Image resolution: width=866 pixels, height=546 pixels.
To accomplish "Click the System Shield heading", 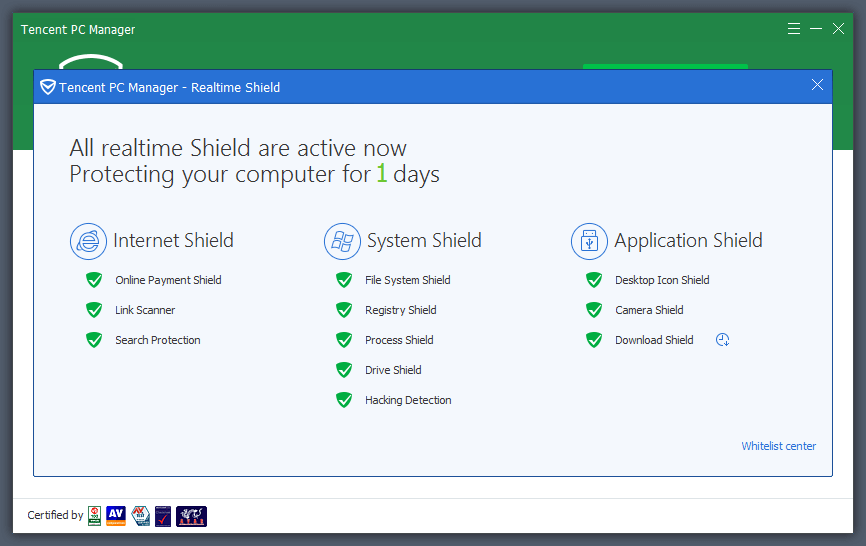I will click(424, 241).
